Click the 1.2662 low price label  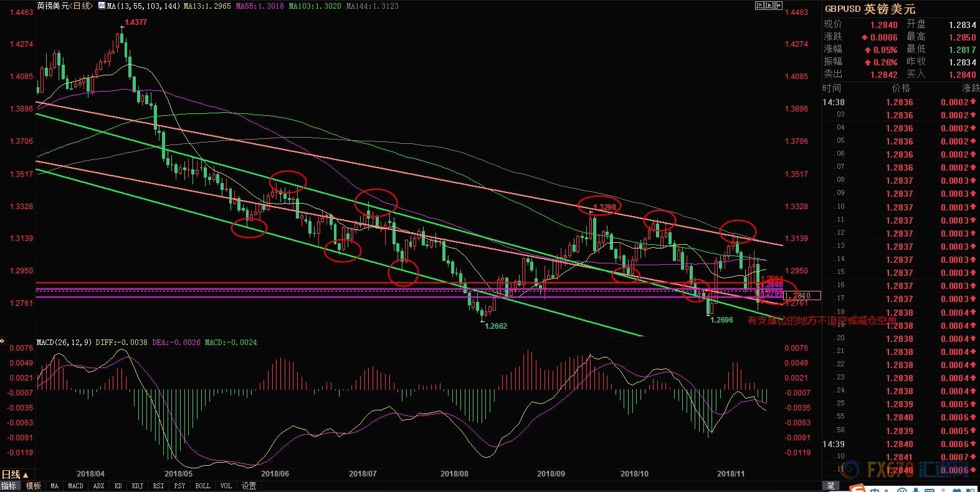[x=496, y=326]
